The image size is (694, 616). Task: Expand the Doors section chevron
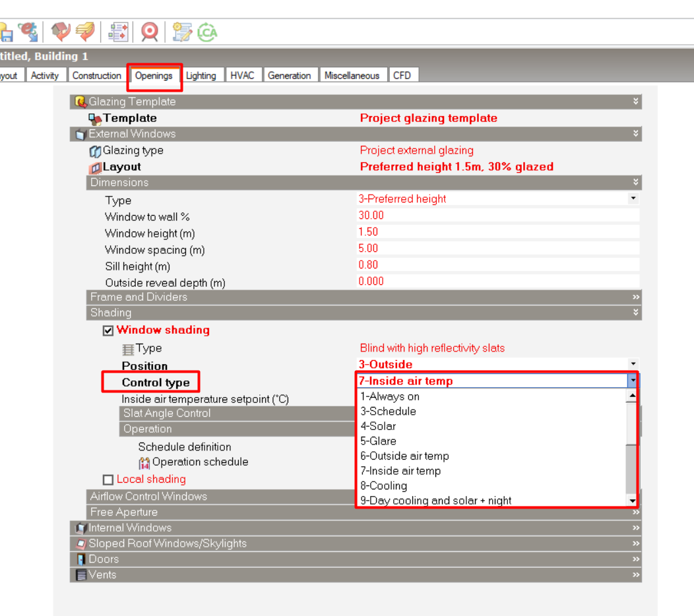(x=635, y=559)
